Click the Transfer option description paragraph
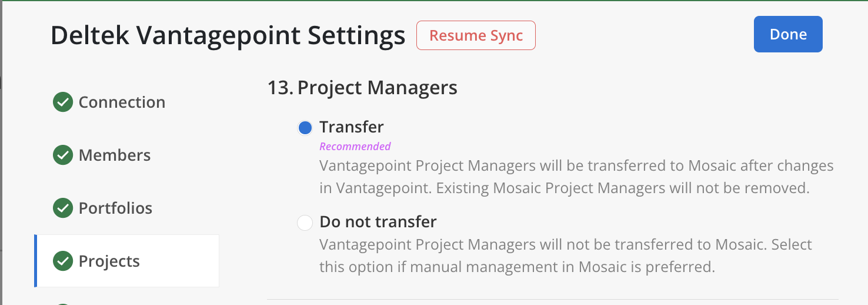Screen dimensions: 868x305 click(x=576, y=177)
